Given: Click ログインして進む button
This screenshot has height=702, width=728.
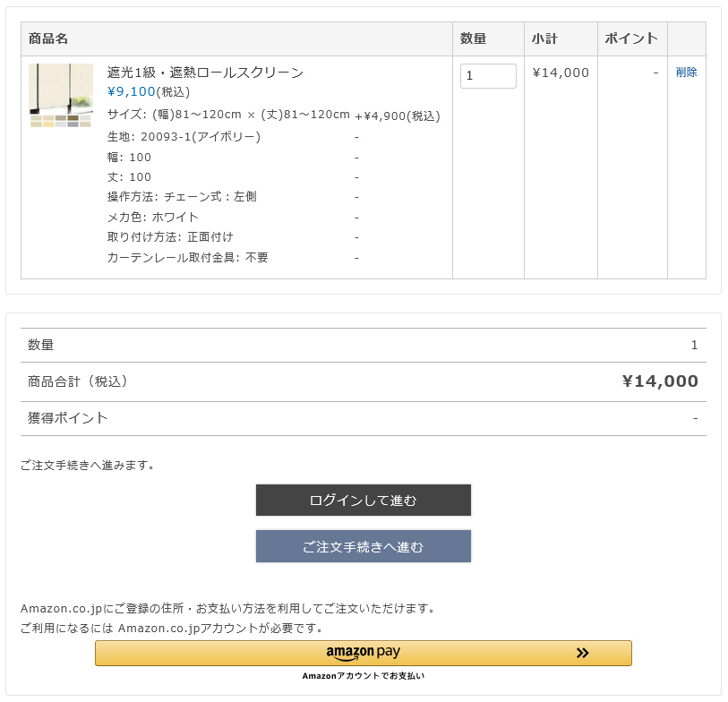Looking at the screenshot, I should tap(363, 500).
